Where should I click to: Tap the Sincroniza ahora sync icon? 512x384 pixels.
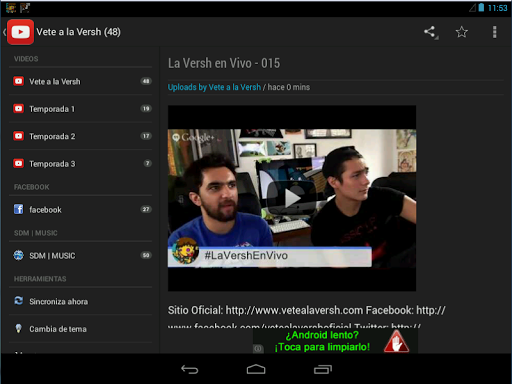point(18,301)
